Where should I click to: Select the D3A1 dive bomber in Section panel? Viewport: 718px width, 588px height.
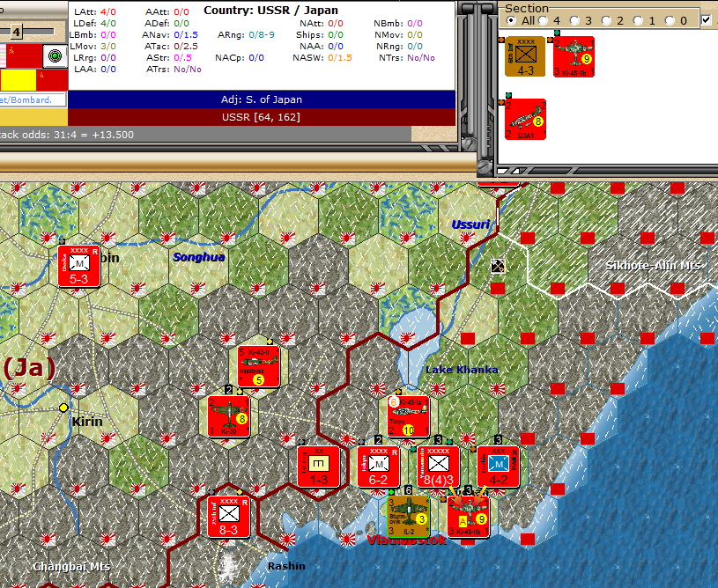(526, 119)
